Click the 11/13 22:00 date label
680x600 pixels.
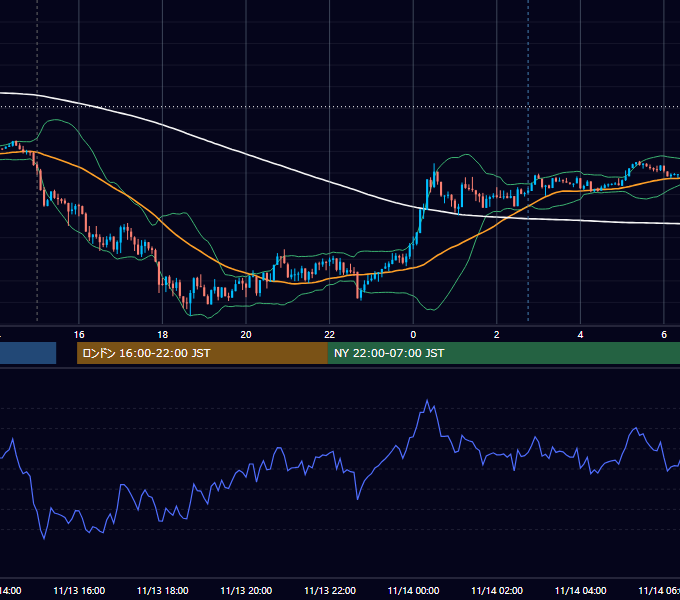[330, 591]
